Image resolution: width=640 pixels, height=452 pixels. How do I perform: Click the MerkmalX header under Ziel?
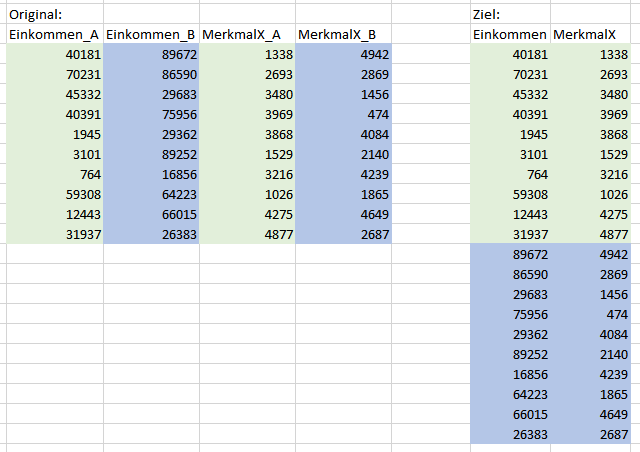coord(591,34)
